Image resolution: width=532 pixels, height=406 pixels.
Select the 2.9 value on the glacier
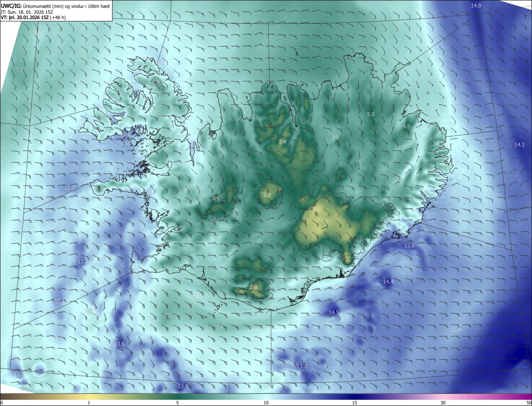[x=267, y=195]
